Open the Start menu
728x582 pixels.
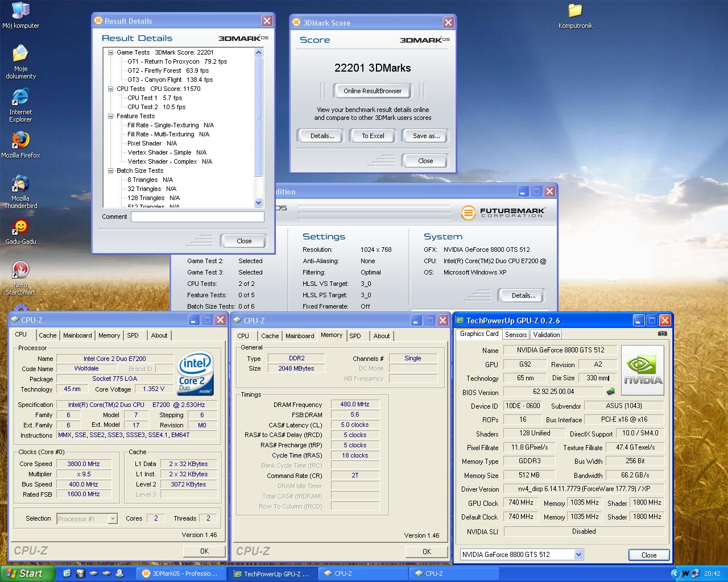tap(27, 573)
